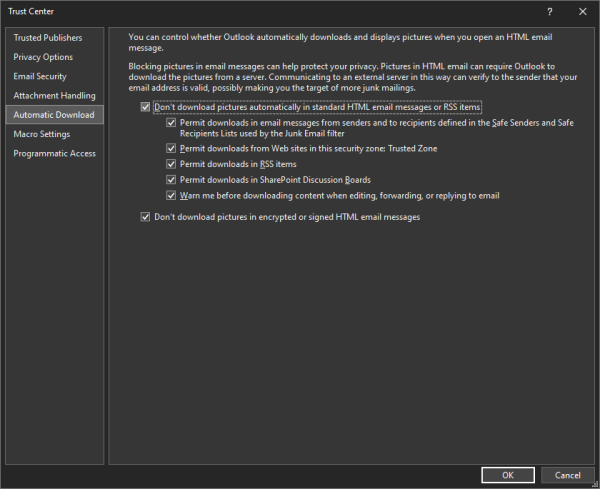
Task: Toggle Permit downloads in SharePoint Discussion Boards
Action: coord(171,180)
